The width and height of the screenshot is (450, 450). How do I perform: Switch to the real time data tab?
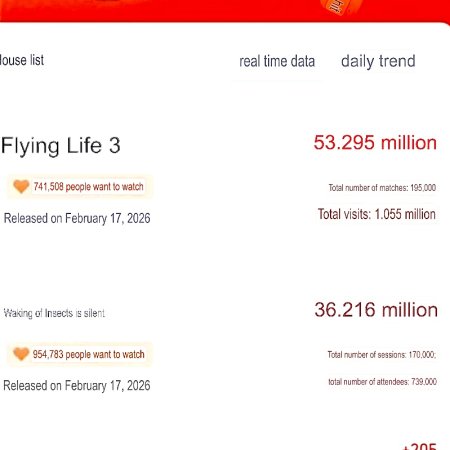(277, 61)
